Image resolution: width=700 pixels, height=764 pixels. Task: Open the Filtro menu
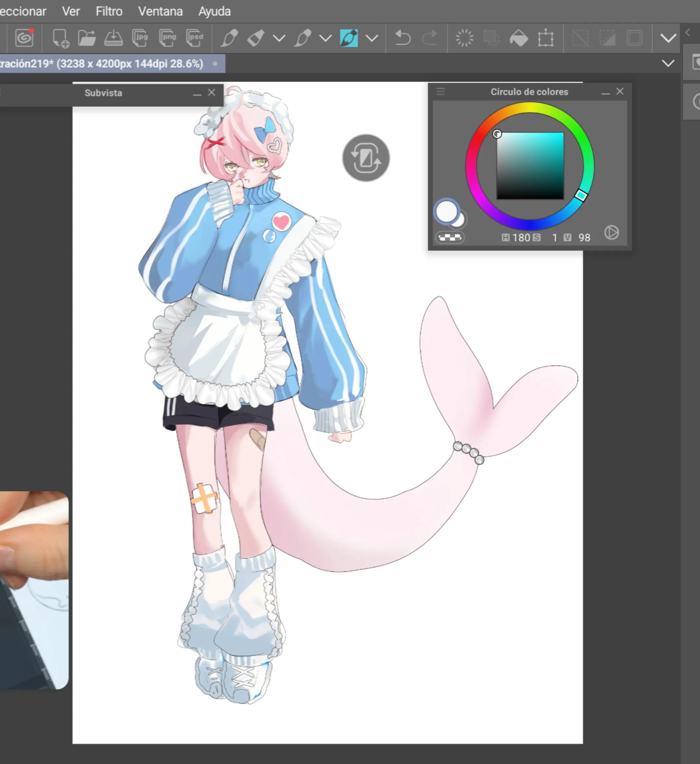pyautogui.click(x=109, y=11)
